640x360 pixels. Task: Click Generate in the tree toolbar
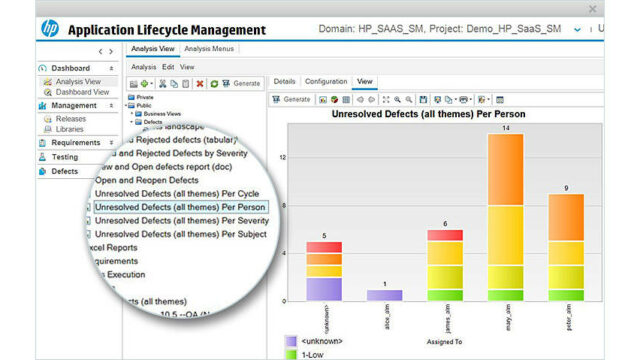[x=241, y=83]
